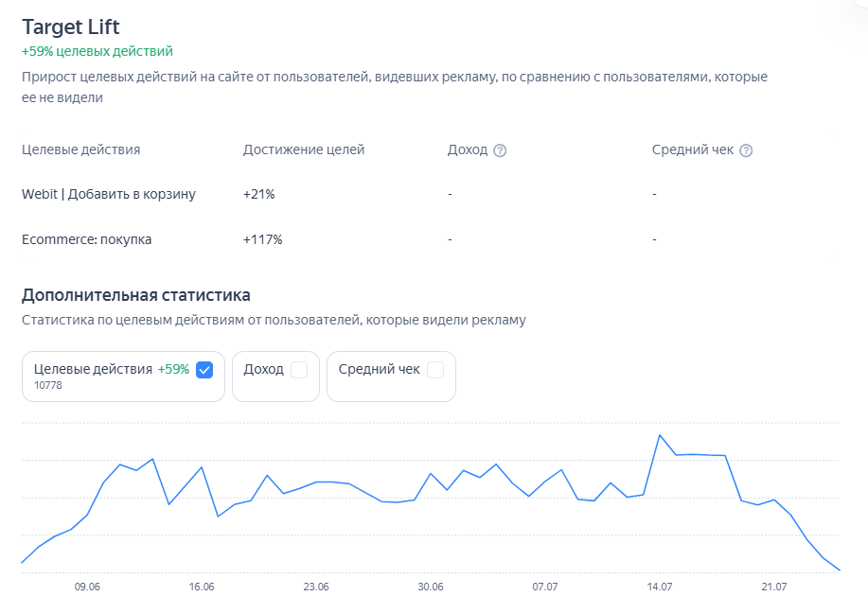Click the 09.06 date label on axis

pyautogui.click(x=87, y=587)
